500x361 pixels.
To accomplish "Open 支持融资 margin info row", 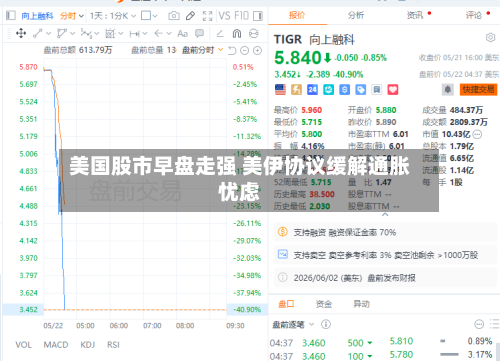I will tap(385, 232).
